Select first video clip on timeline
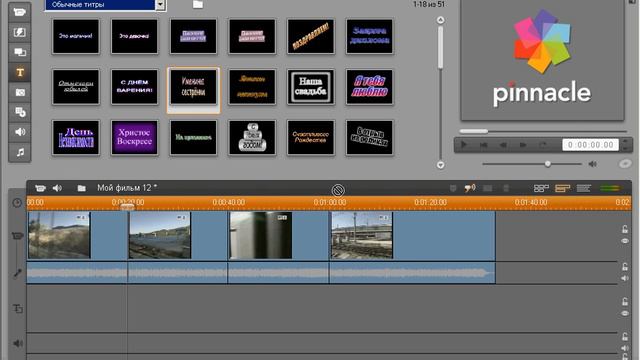This screenshot has width=640, height=360. coord(77,236)
